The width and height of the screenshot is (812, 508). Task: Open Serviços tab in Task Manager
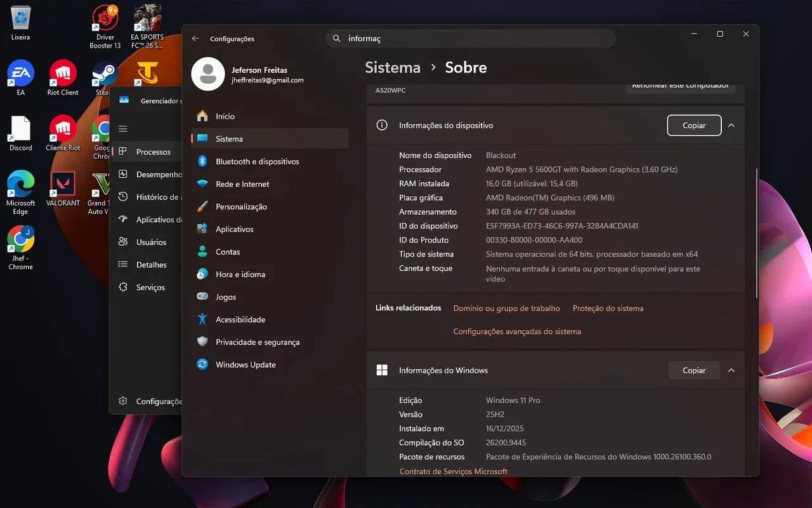pyautogui.click(x=147, y=288)
